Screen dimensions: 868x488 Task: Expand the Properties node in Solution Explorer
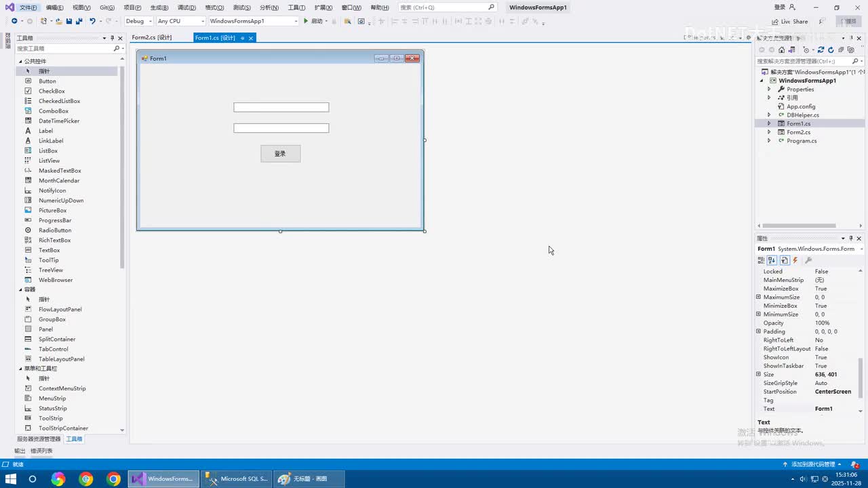769,89
